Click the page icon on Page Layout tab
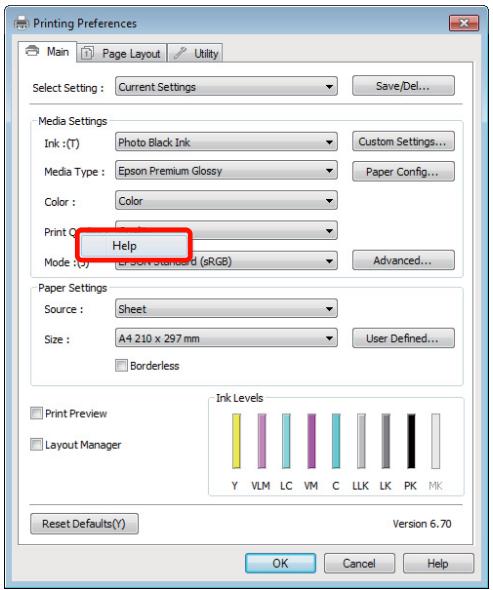 point(87,53)
